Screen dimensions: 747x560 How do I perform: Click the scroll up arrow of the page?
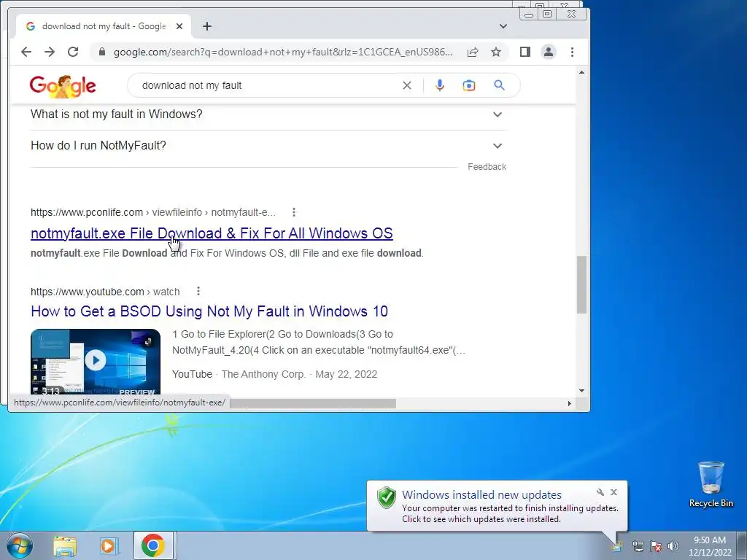[x=581, y=72]
